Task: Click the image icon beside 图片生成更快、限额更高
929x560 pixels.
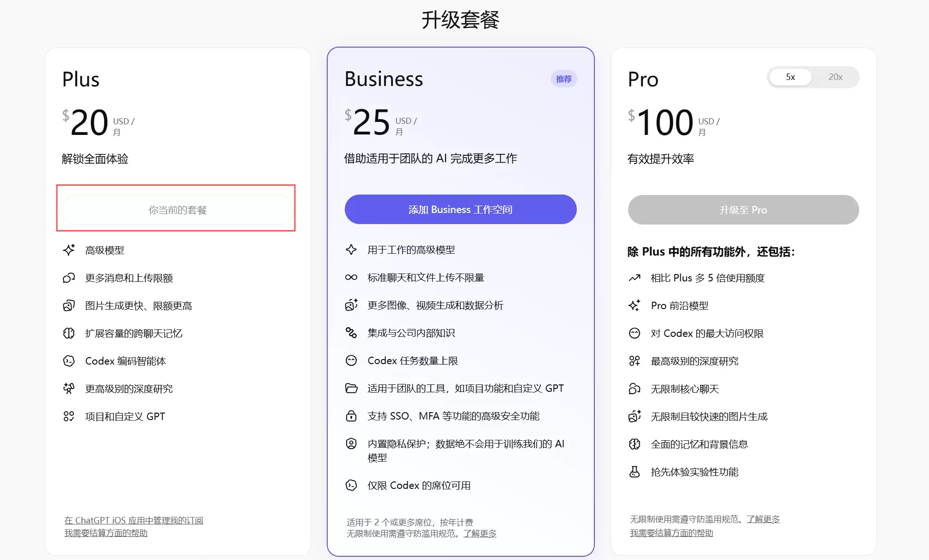Action: pos(69,305)
